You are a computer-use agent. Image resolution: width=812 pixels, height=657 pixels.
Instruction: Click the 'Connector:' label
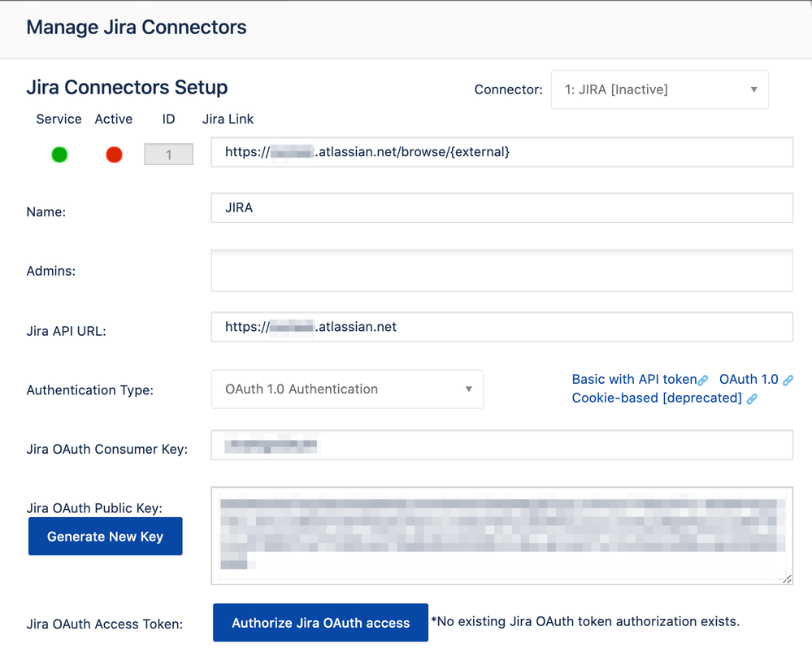click(x=509, y=89)
